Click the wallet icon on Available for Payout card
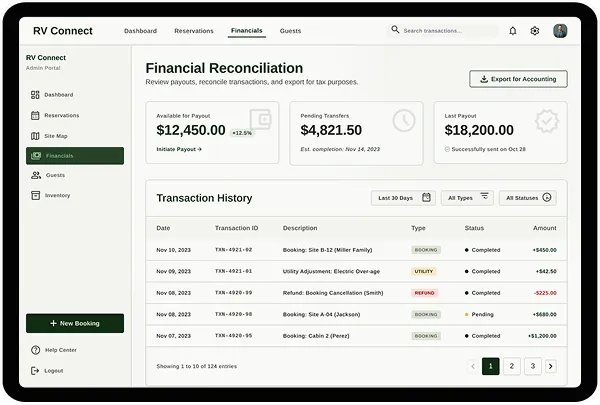Viewport: 600px width, 405px height. [x=261, y=119]
